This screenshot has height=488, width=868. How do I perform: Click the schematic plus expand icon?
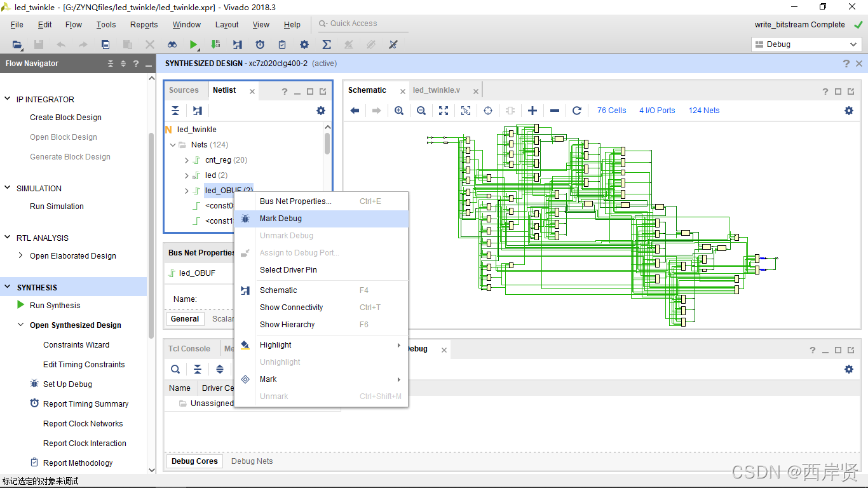[532, 111]
